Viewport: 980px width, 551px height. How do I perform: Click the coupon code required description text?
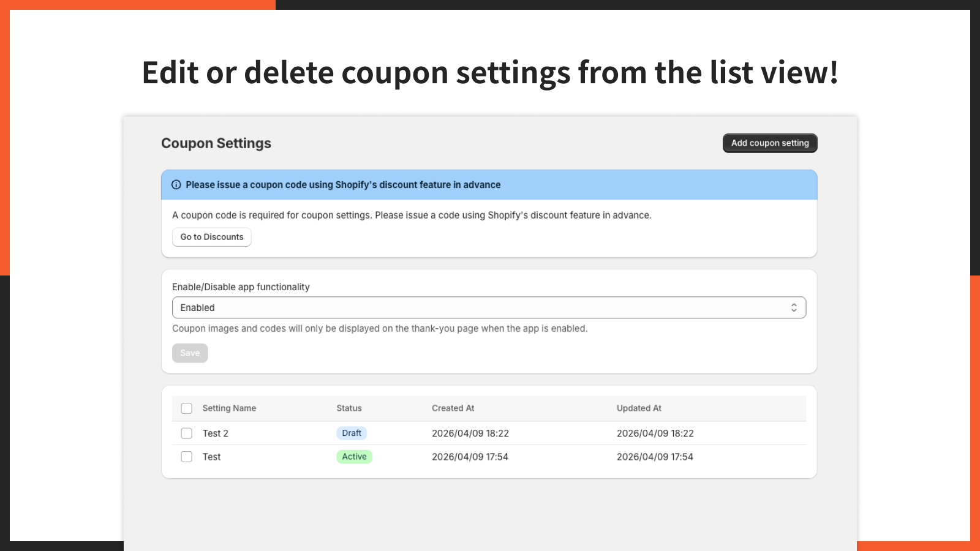(x=412, y=216)
